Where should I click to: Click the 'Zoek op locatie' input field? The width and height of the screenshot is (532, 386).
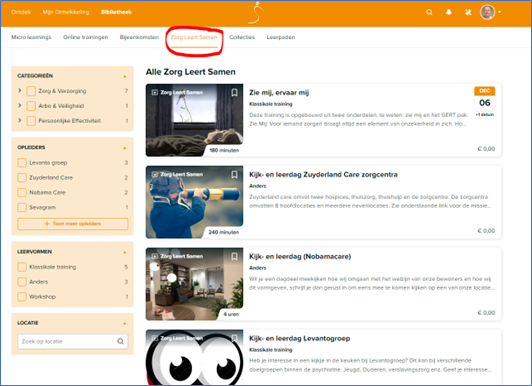73,341
